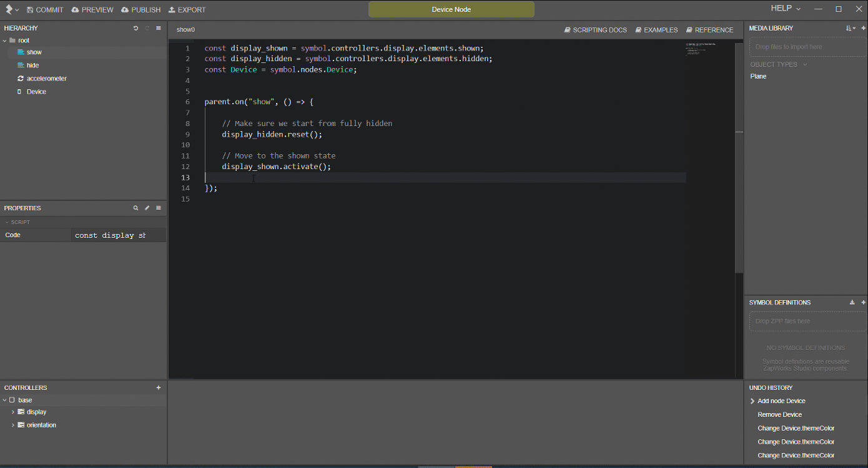Click the PUBLISH button

[x=141, y=9]
